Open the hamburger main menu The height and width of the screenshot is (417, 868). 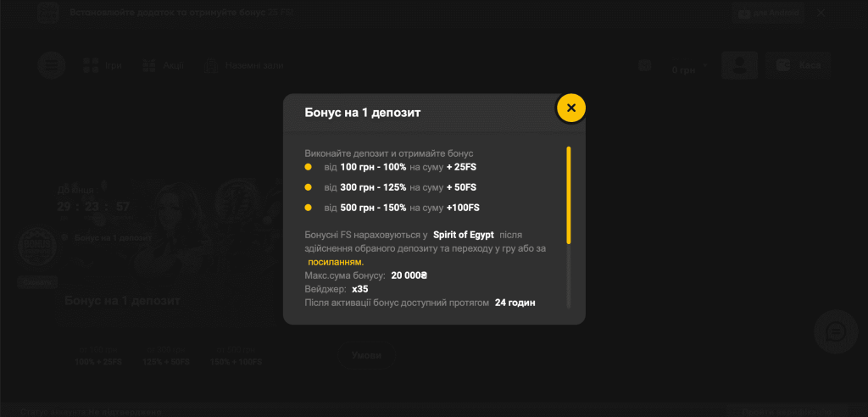51,65
